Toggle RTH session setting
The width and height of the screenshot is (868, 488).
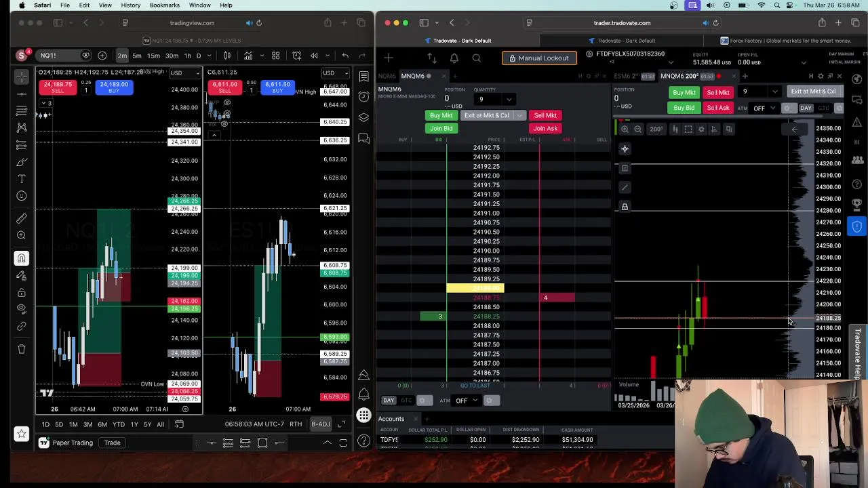click(296, 424)
